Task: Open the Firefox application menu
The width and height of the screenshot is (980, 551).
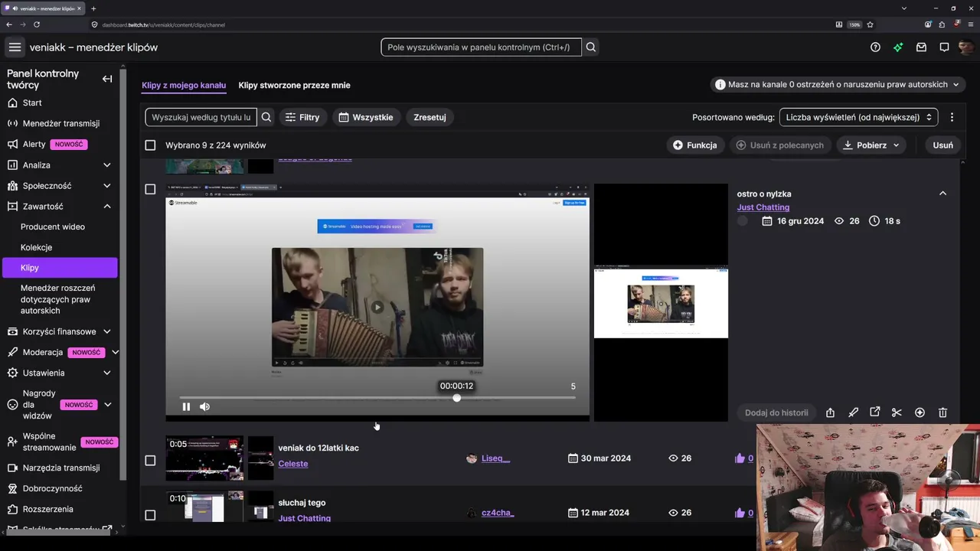Action: click(972, 24)
